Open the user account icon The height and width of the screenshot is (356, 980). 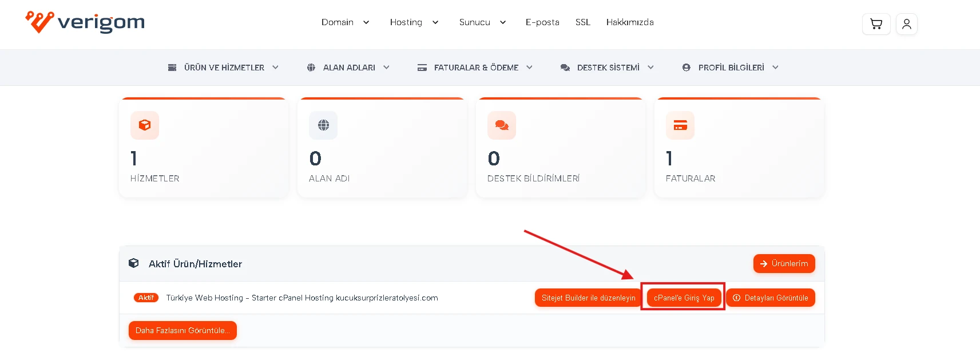[907, 24]
